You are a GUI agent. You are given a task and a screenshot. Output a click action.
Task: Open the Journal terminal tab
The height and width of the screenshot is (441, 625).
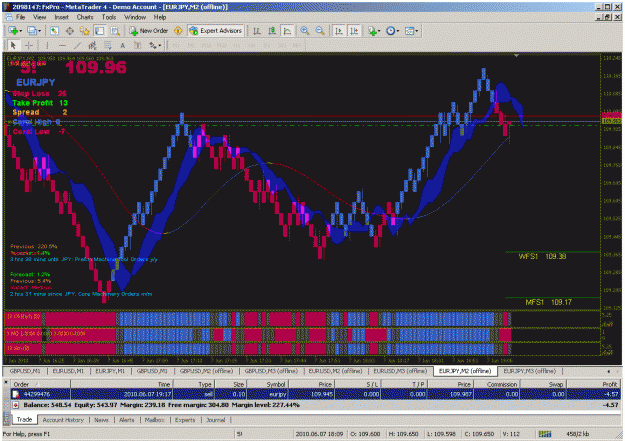pos(216,420)
